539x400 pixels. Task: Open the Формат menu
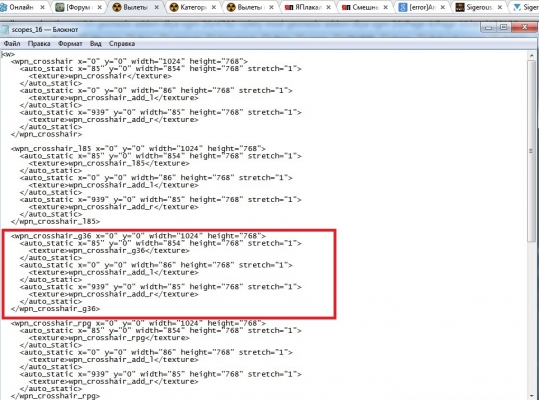[70, 44]
